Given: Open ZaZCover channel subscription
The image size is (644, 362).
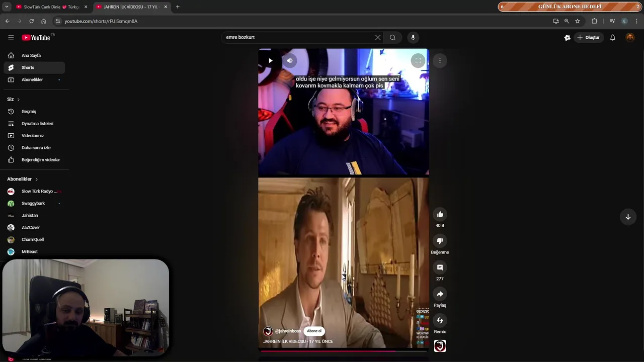Looking at the screenshot, I should tap(34, 227).
